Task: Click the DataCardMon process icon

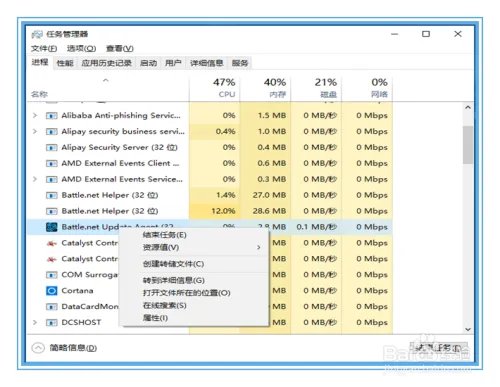Action: [51, 307]
